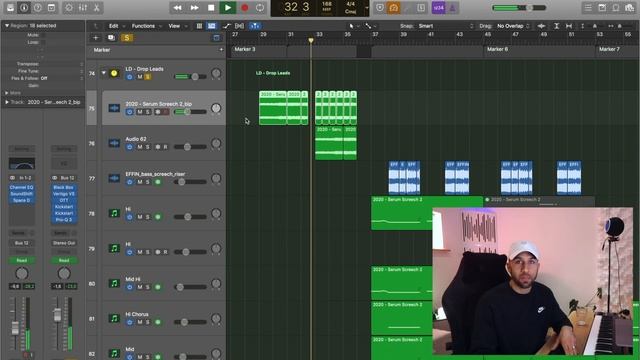
Task: Open the media Browsers icon
Action: point(629,8)
